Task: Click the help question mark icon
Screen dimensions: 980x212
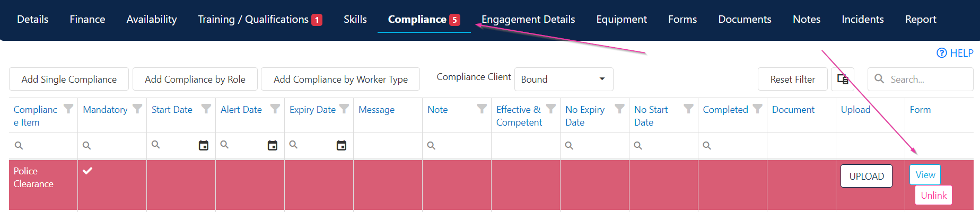Action: coord(942,53)
